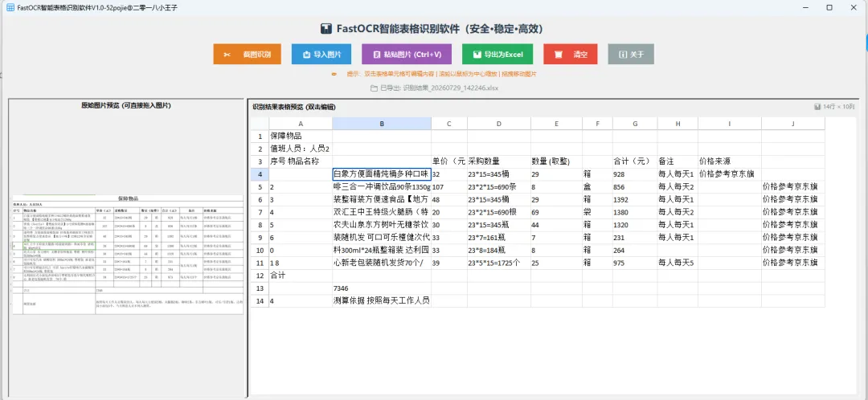Select cell 合计 in row 12

(301, 276)
